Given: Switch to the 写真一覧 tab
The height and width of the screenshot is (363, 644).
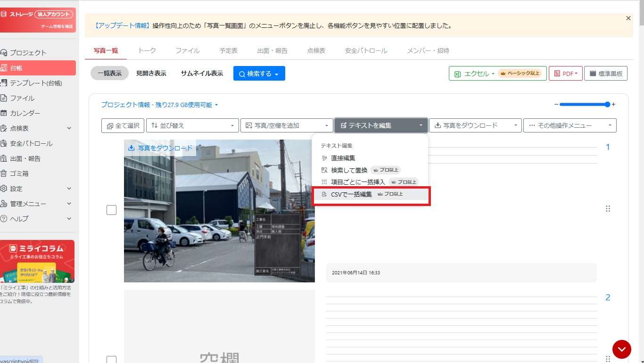Looking at the screenshot, I should (106, 50).
